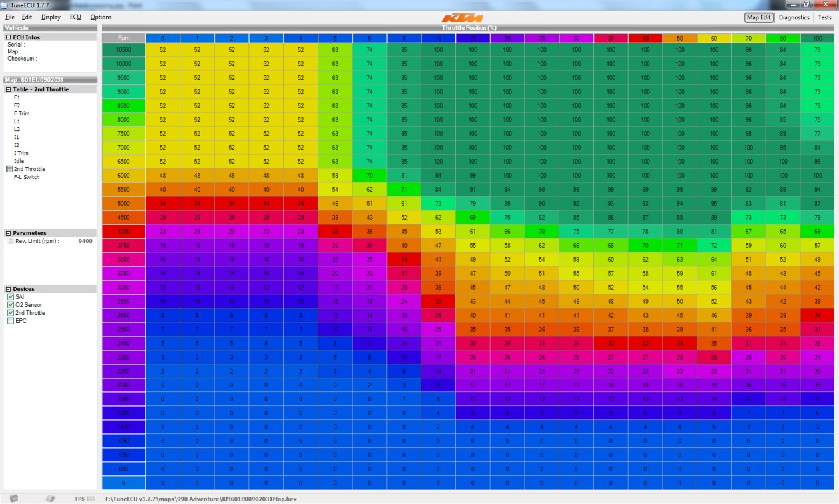Click the cable connection icon in status bar
The height and width of the screenshot is (504, 839).
(50, 498)
